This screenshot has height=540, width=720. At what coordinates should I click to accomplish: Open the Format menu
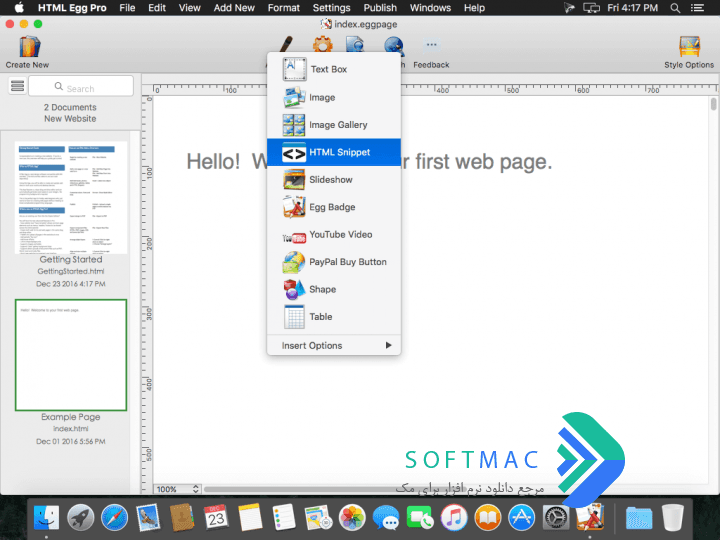[284, 8]
